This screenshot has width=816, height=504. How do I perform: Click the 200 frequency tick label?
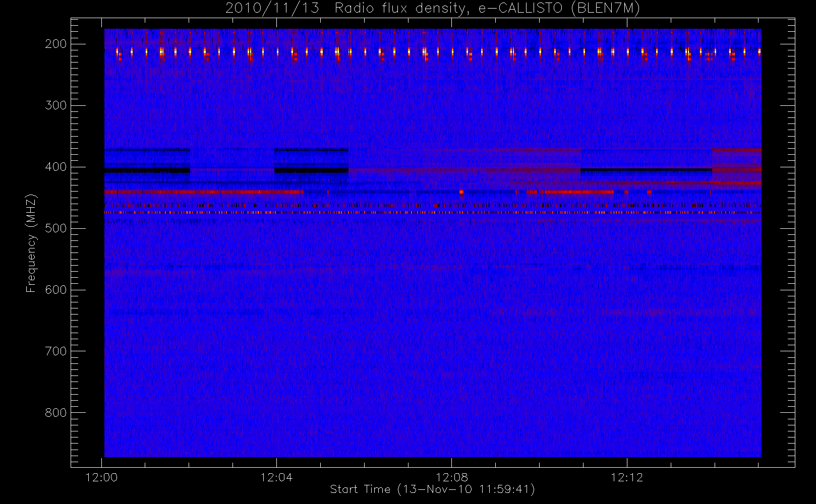(56, 44)
